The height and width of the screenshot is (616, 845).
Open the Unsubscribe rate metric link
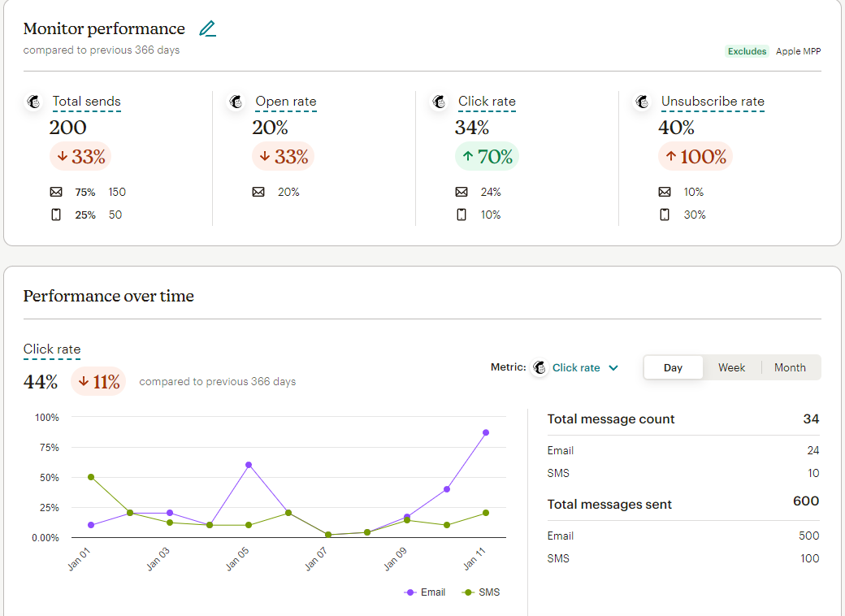pos(713,102)
